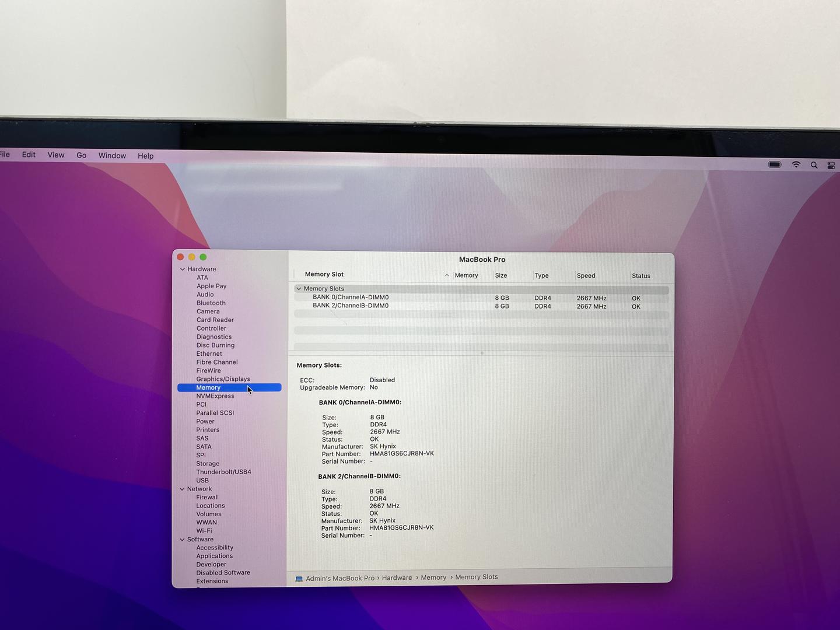
Task: Select Accessibility under Software
Action: tap(215, 548)
